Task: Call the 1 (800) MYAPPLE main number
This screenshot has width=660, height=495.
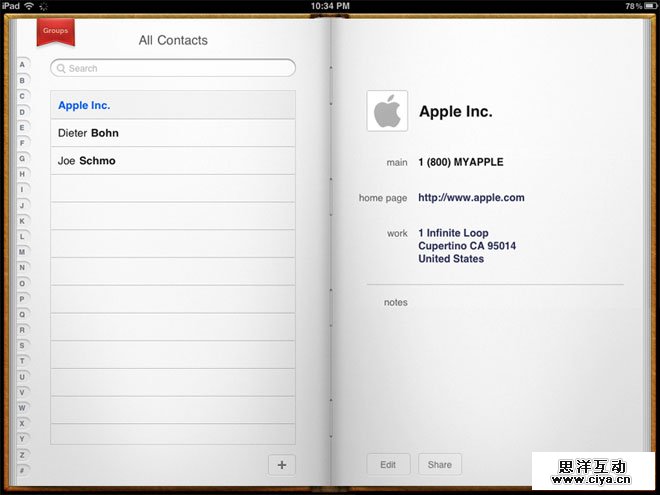Action: (x=461, y=162)
